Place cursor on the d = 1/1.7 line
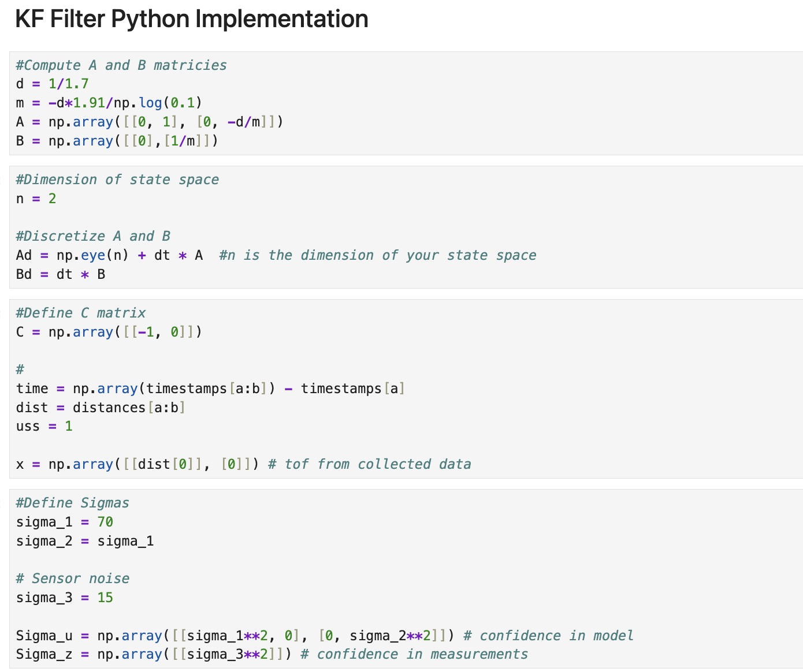 tap(52, 84)
